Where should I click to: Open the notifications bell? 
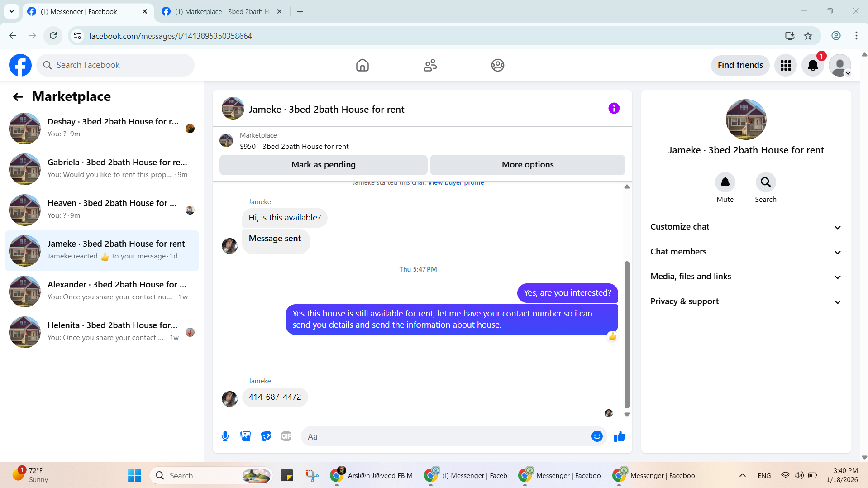pyautogui.click(x=812, y=65)
